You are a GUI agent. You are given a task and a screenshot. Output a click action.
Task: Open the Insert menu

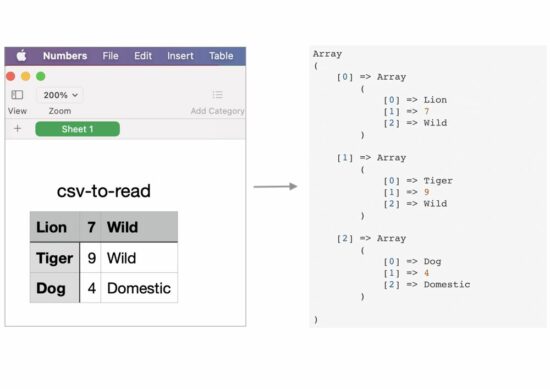pyautogui.click(x=180, y=56)
